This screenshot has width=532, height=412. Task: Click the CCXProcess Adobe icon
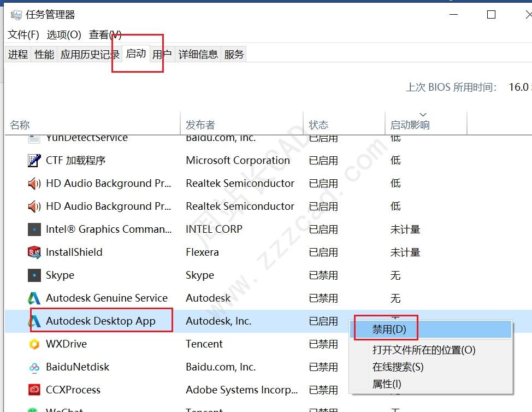pos(34,390)
